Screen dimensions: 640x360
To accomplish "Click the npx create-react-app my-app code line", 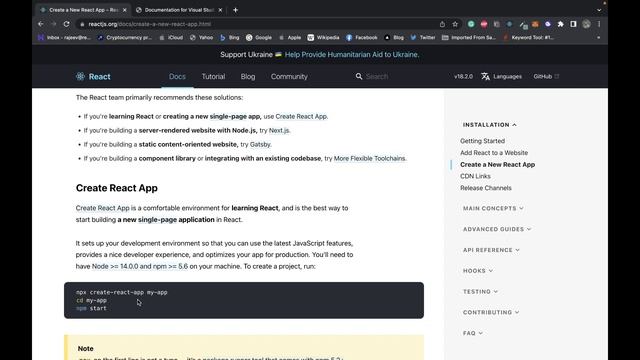I will click(122, 292).
